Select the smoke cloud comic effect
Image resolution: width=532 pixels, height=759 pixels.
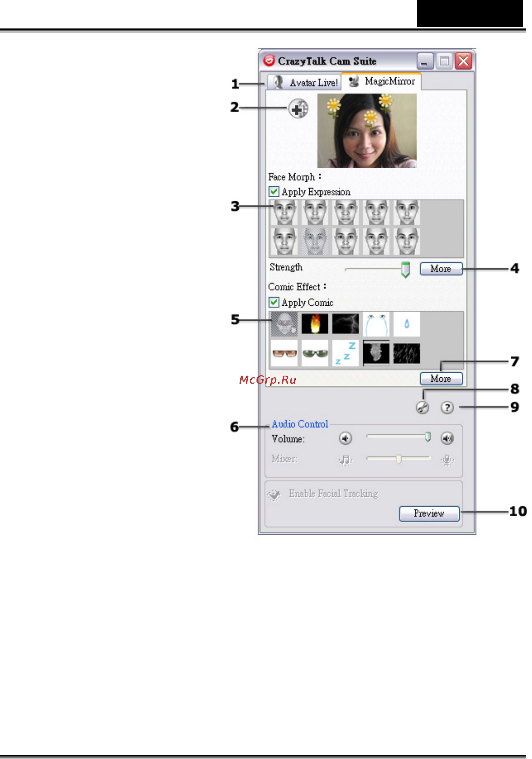(x=376, y=353)
